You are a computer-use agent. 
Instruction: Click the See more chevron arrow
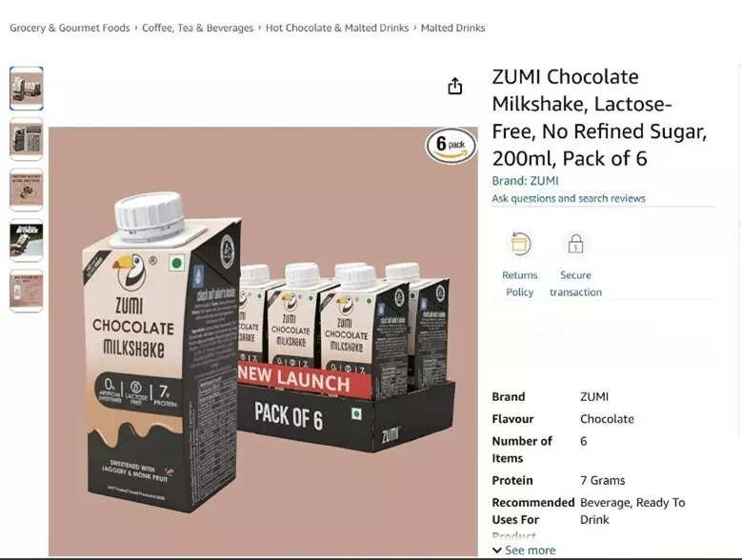click(497, 550)
